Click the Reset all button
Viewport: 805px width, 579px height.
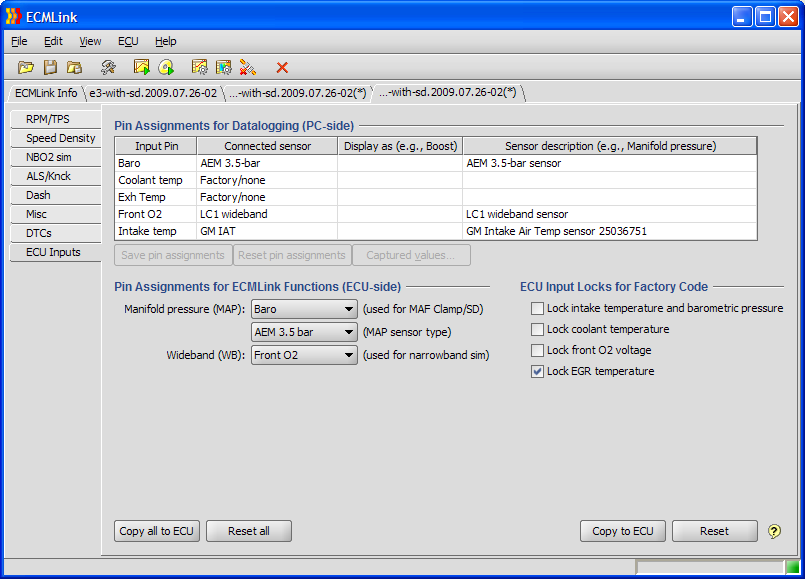click(248, 531)
